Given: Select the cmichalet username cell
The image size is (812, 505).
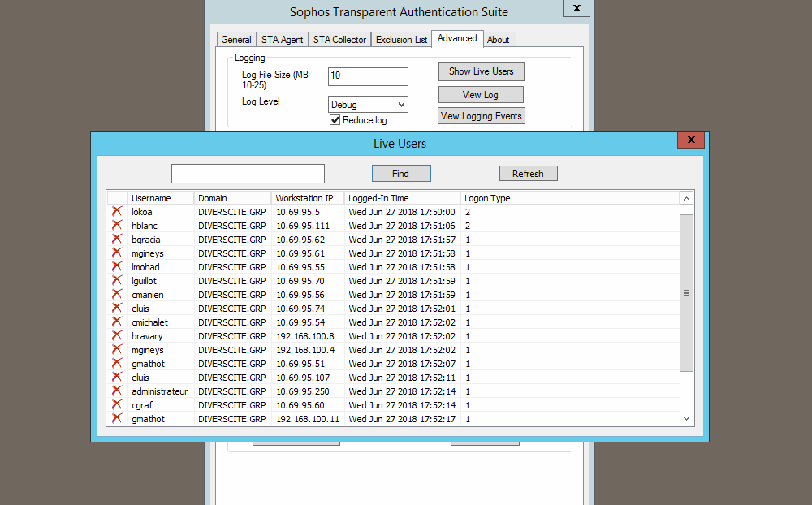Looking at the screenshot, I should [x=149, y=322].
